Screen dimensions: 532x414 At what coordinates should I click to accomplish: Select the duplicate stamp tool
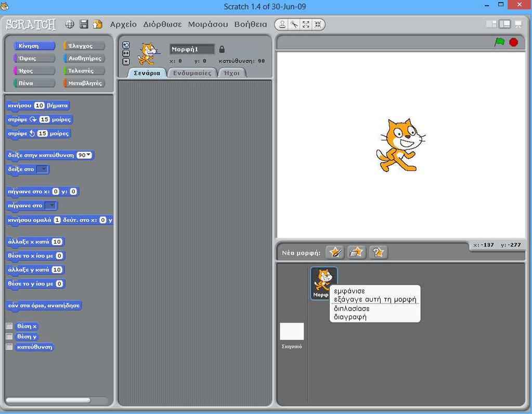[x=282, y=24]
